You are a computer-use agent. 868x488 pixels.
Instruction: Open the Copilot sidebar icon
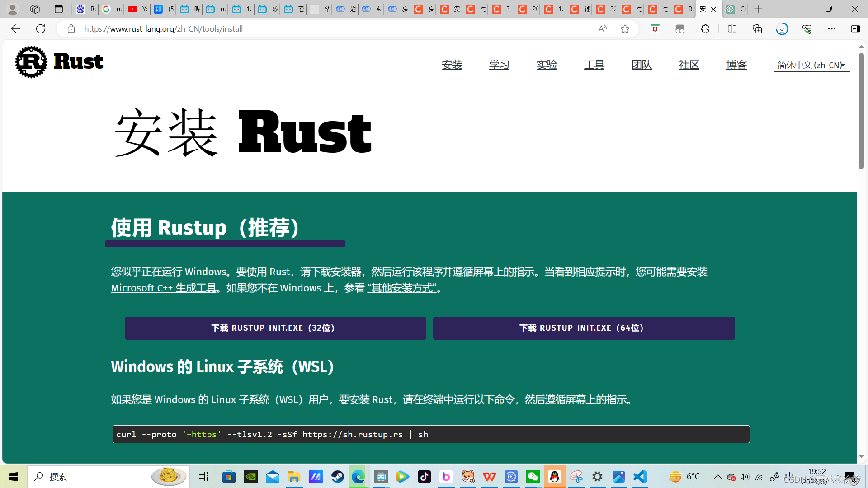coord(855,28)
